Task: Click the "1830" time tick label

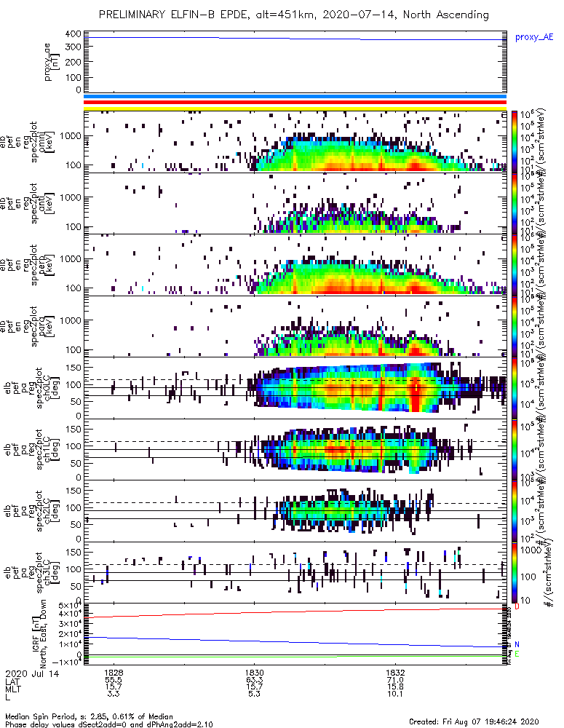Action: [255, 673]
